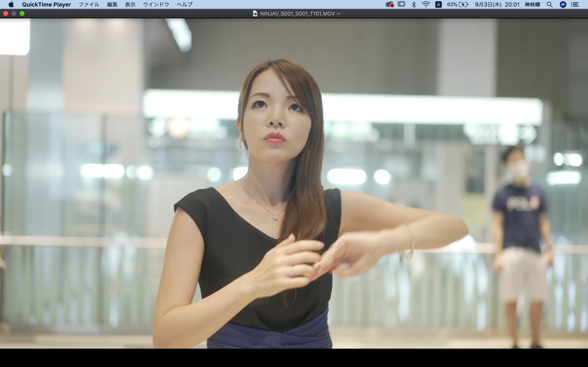Open the Wi-Fi status menu
The width and height of the screenshot is (588, 367).
(x=426, y=4)
